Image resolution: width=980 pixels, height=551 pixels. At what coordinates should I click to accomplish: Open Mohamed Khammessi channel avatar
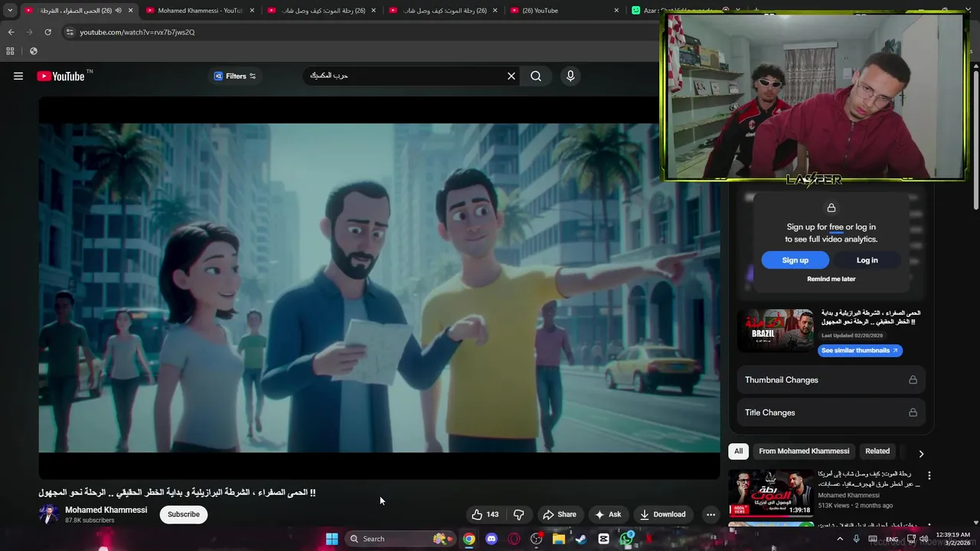49,514
